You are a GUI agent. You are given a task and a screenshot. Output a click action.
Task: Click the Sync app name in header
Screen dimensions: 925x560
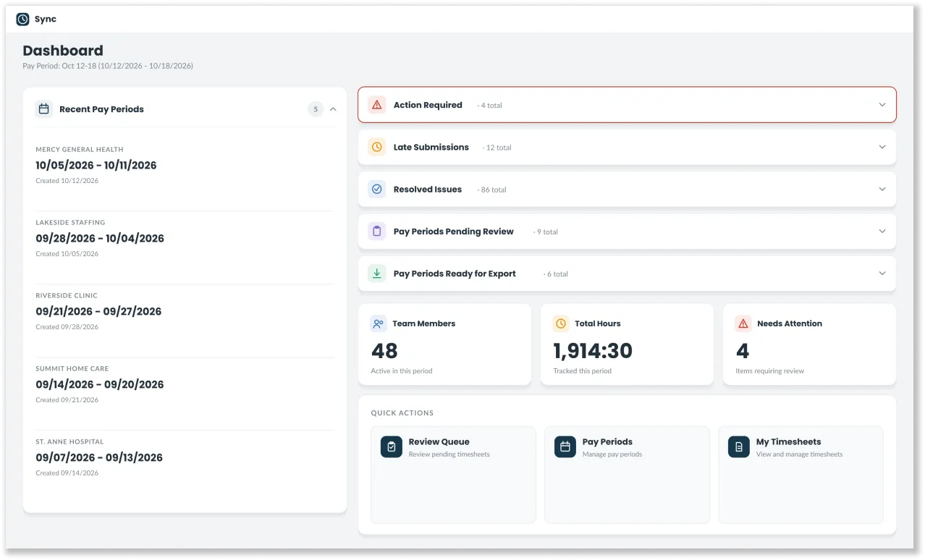coord(46,20)
